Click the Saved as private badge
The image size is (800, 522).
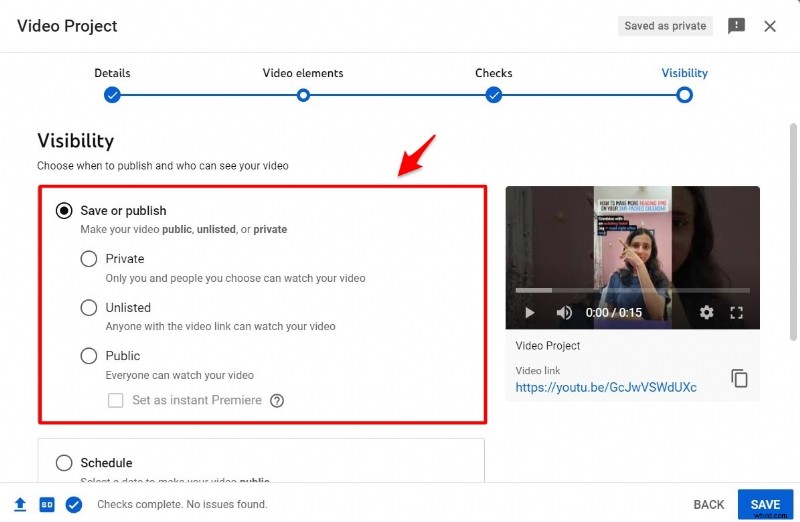coord(665,26)
